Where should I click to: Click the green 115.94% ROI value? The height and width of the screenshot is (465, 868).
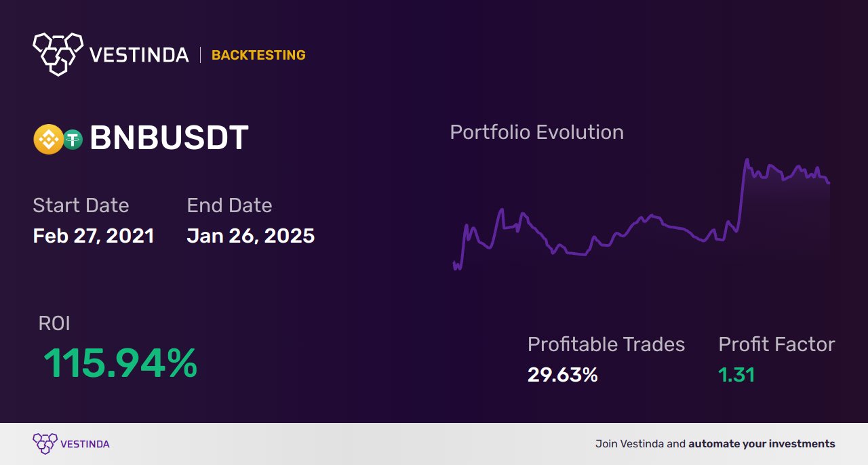click(x=120, y=363)
